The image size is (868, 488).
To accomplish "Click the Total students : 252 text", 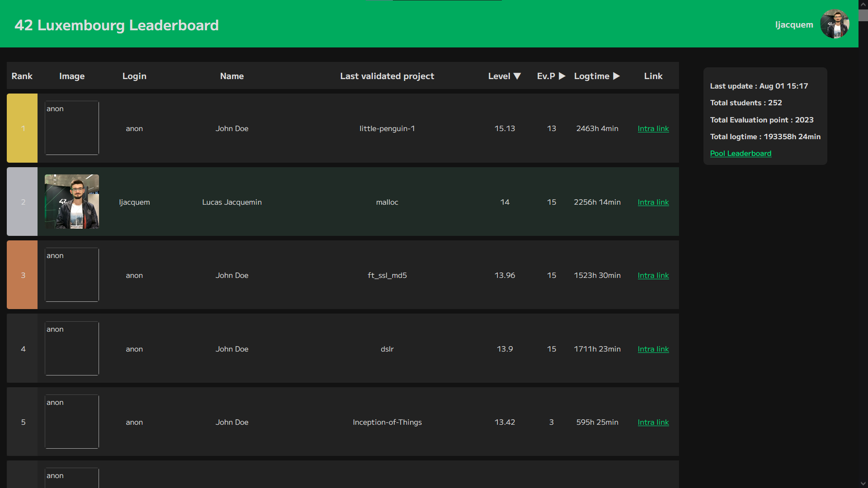I will click(x=746, y=103).
